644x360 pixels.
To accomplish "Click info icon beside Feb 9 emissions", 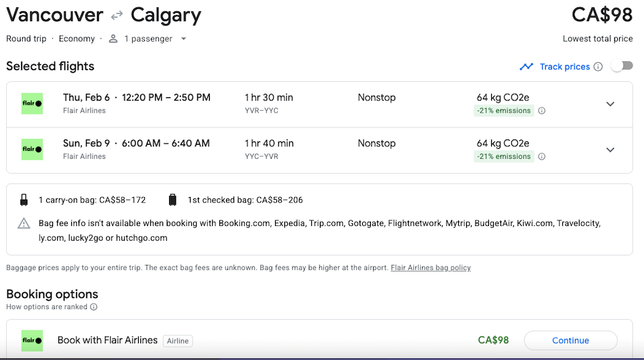I will tap(542, 156).
